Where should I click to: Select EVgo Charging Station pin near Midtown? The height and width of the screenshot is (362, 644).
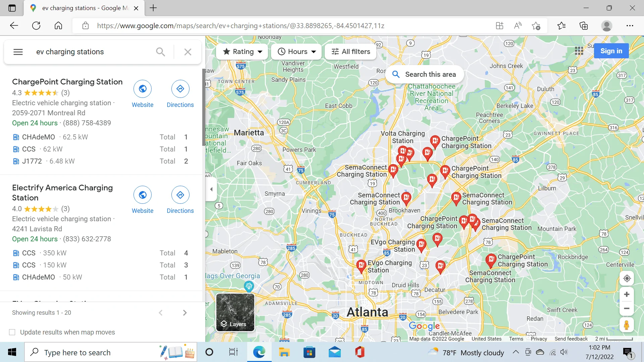tap(361, 266)
